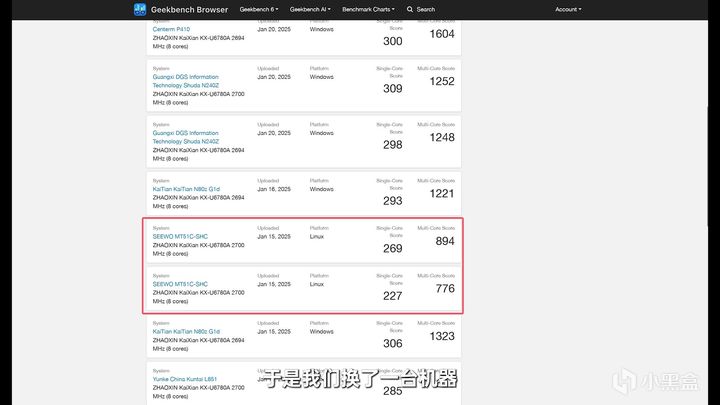
Task: Click the single-core score 293
Action: (393, 201)
